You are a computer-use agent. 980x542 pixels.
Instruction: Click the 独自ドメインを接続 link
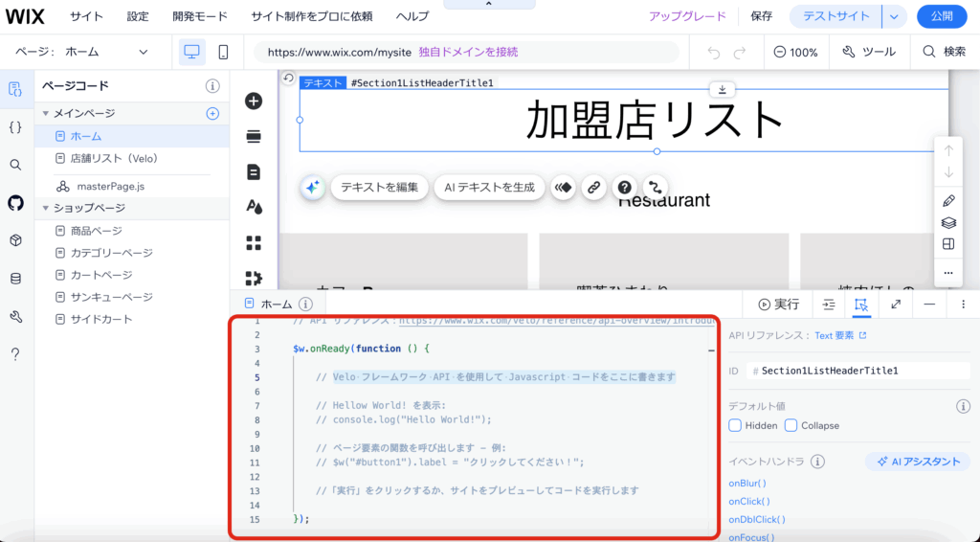coord(468,53)
